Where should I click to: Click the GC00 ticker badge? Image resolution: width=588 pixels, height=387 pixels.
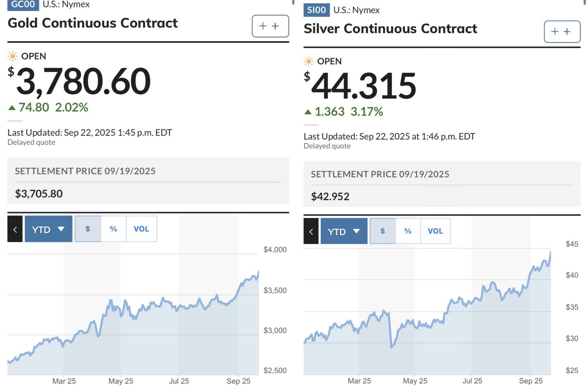coord(23,5)
